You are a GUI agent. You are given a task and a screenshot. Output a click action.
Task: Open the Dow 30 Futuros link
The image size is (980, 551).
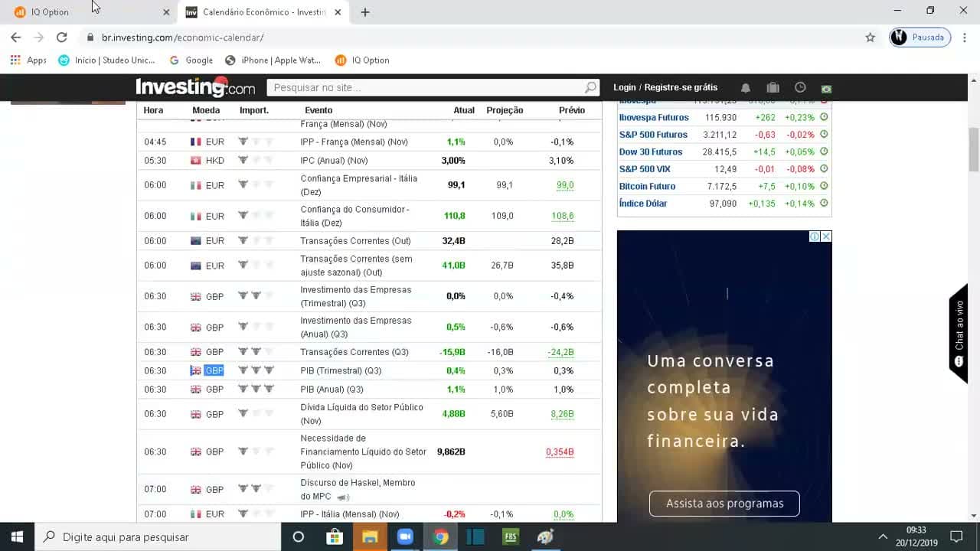[651, 152]
